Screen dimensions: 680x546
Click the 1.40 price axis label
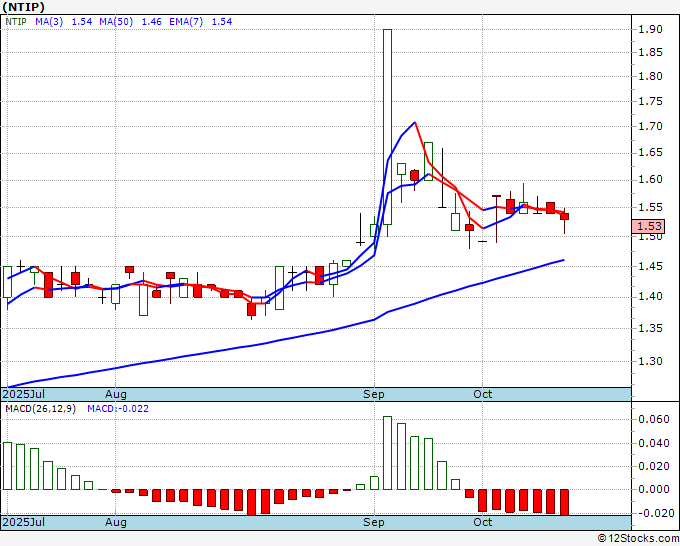coord(650,297)
